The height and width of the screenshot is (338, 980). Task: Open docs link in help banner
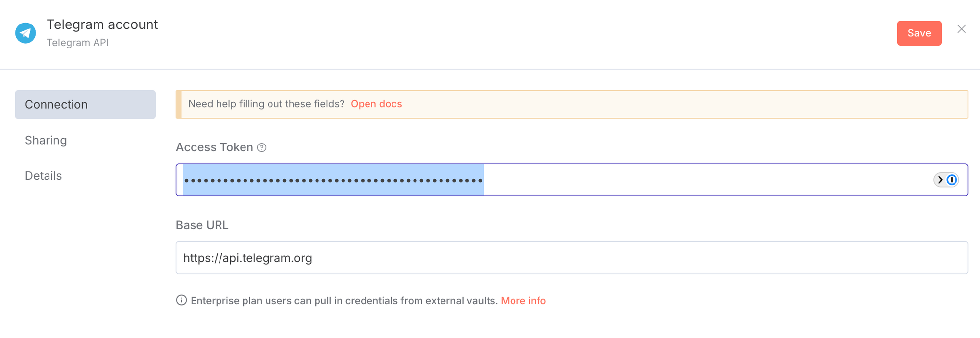[x=376, y=104]
